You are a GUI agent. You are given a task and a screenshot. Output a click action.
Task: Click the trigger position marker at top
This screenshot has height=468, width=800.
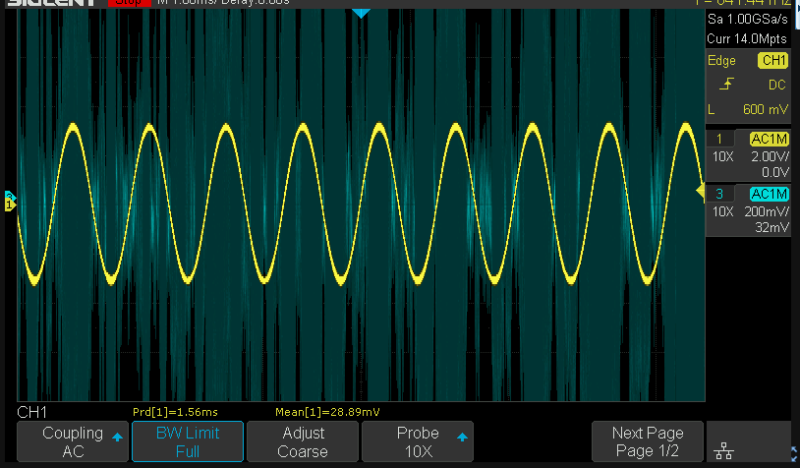pos(361,13)
